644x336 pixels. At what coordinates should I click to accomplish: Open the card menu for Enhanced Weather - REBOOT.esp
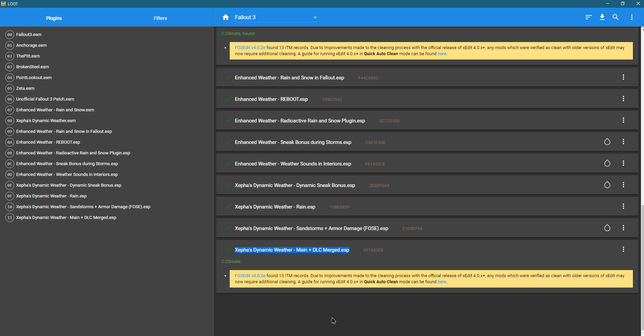point(623,99)
